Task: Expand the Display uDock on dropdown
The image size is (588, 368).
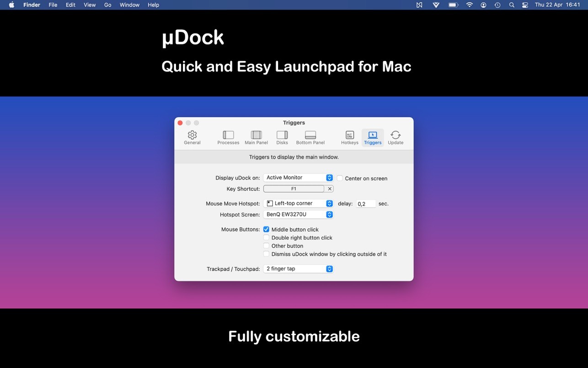Action: (x=298, y=178)
